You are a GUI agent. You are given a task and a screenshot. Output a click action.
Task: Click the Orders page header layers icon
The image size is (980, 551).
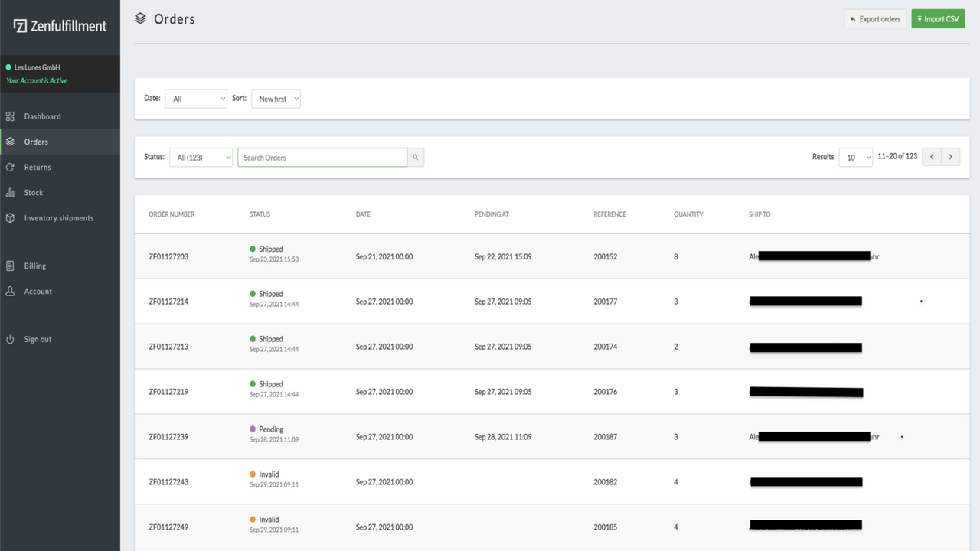[x=140, y=18]
